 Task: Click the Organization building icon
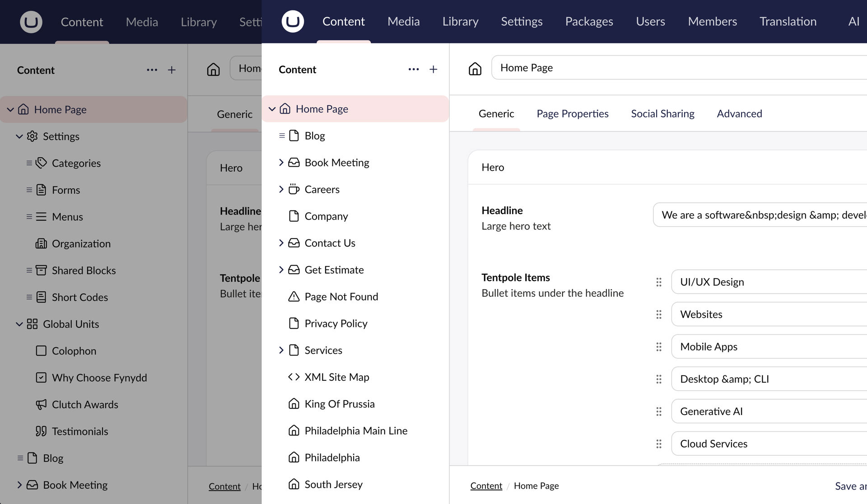(41, 244)
